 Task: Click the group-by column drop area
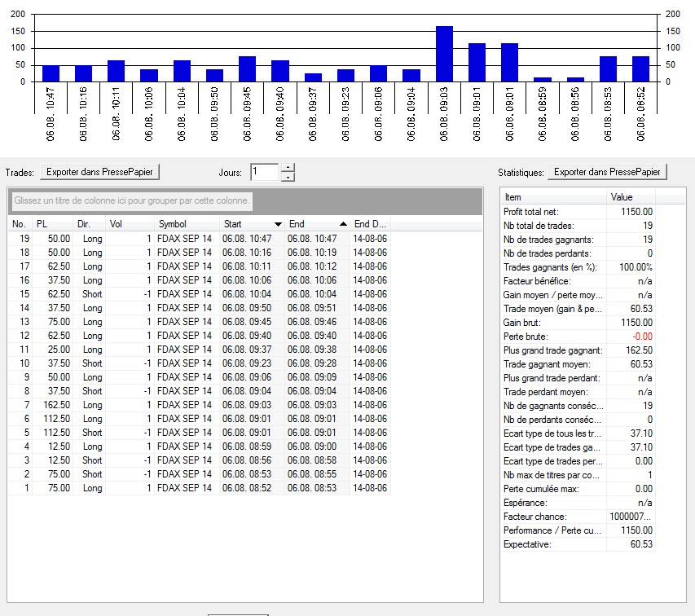coord(244,200)
